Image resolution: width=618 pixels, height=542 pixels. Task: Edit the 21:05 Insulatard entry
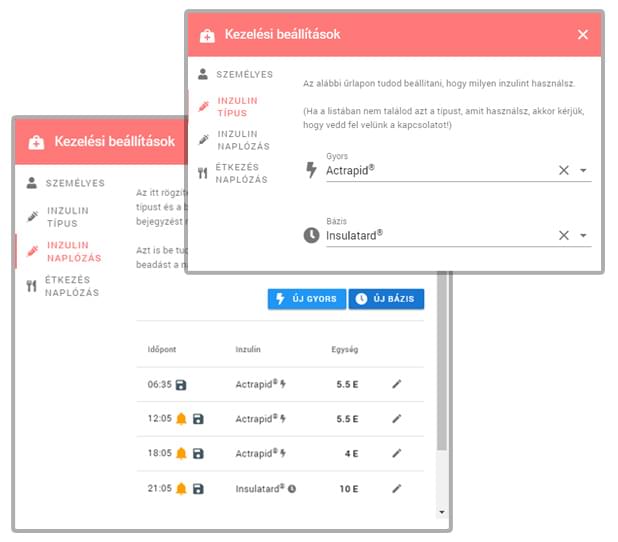pyautogui.click(x=397, y=489)
